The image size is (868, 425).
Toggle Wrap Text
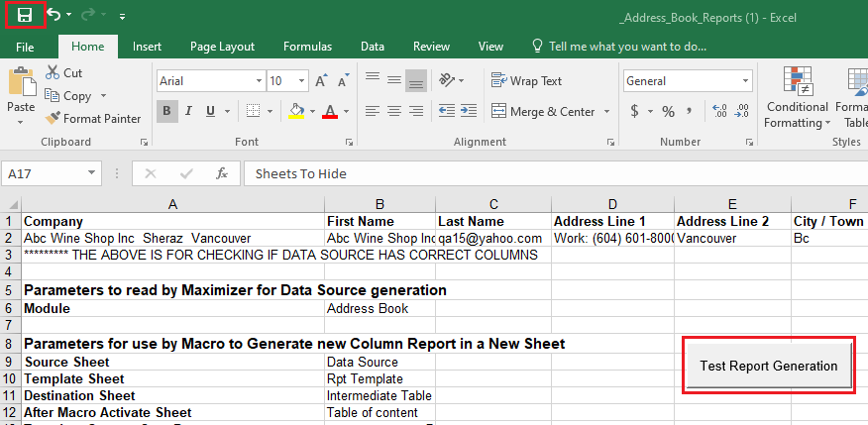526,81
